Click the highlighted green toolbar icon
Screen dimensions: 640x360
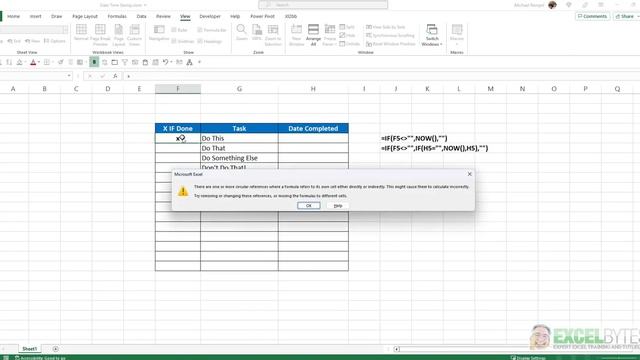[94, 62]
